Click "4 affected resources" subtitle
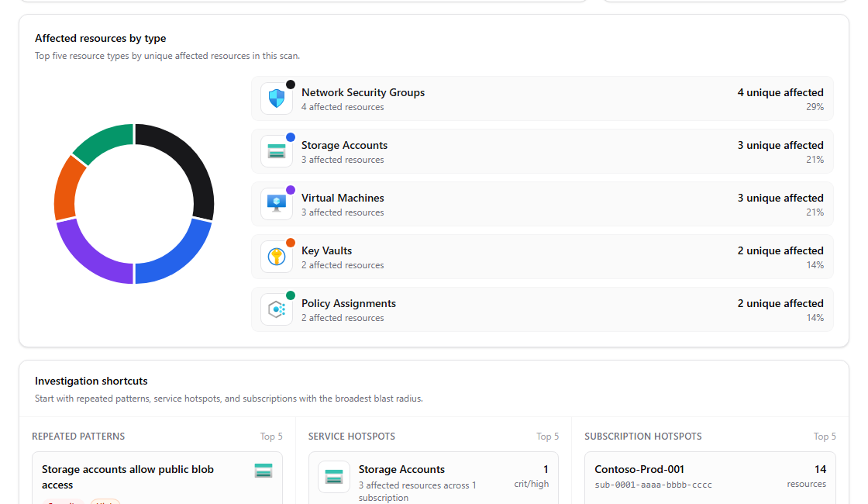This screenshot has width=868, height=504. 343,107
